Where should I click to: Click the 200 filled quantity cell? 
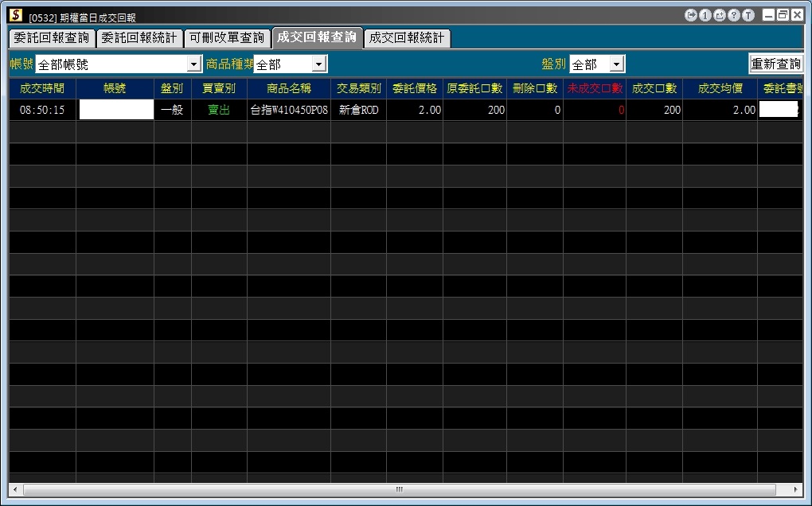point(654,110)
